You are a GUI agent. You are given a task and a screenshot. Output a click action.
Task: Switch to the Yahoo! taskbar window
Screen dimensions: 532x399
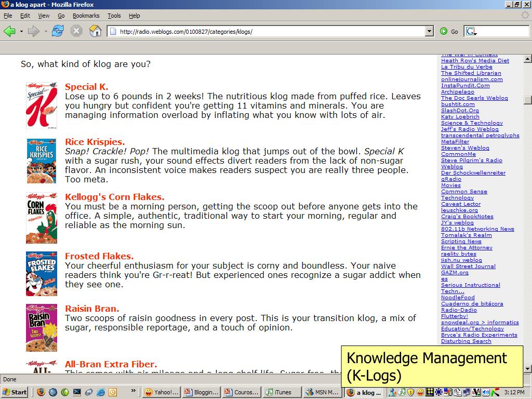(x=161, y=392)
